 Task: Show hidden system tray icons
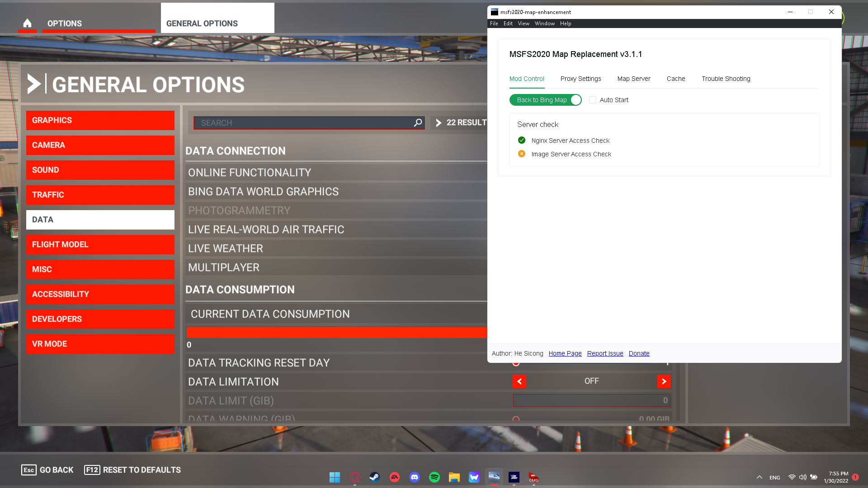click(x=759, y=477)
